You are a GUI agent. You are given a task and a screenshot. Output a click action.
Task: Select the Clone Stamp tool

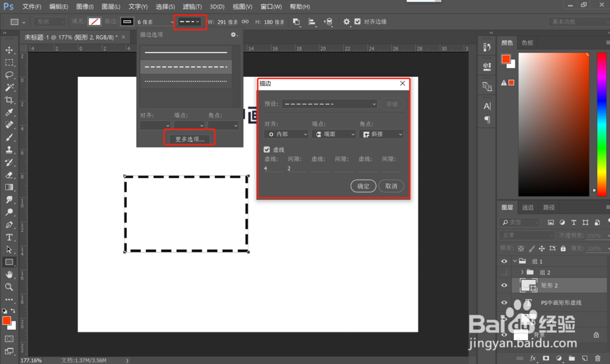point(9,150)
